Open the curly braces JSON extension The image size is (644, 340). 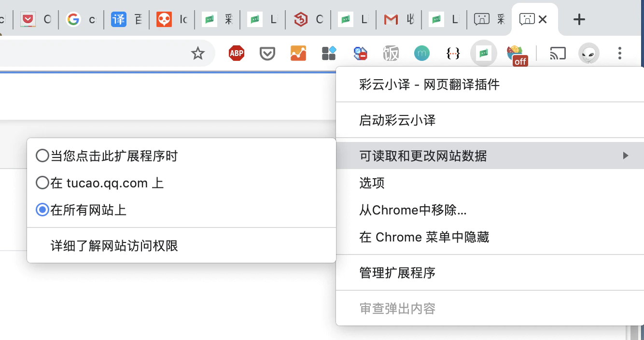click(x=453, y=53)
